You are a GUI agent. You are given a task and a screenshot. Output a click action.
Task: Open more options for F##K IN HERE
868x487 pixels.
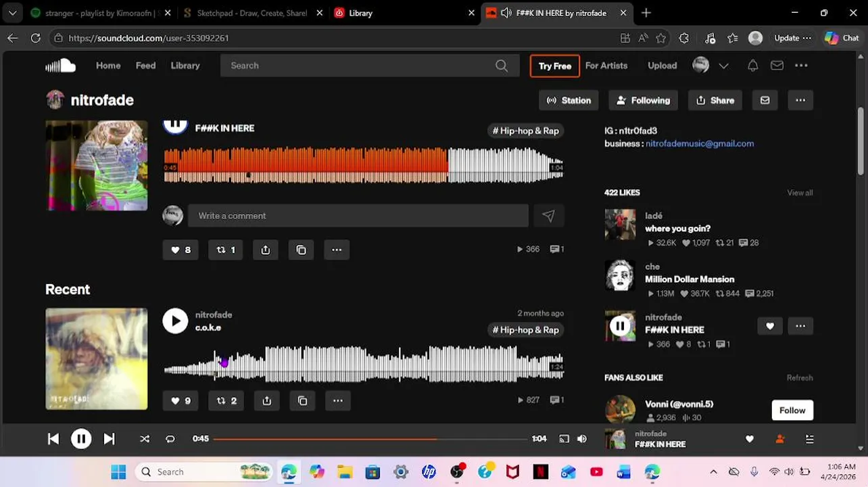(337, 250)
